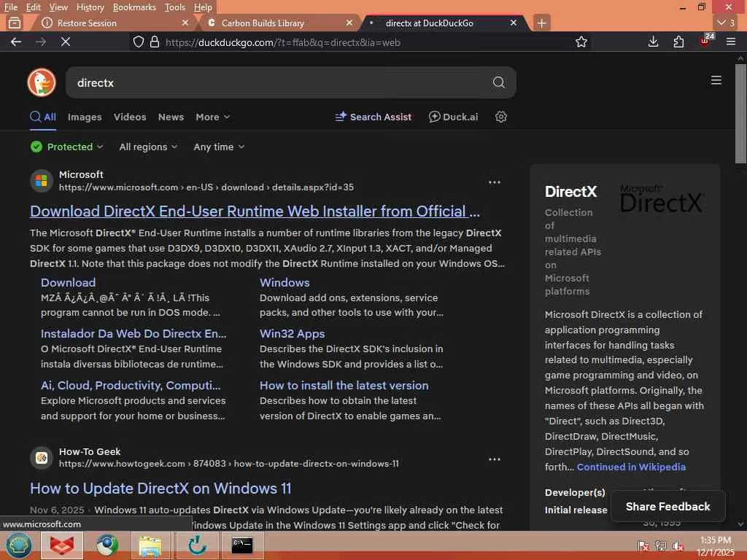Click Search Assist button

click(373, 117)
